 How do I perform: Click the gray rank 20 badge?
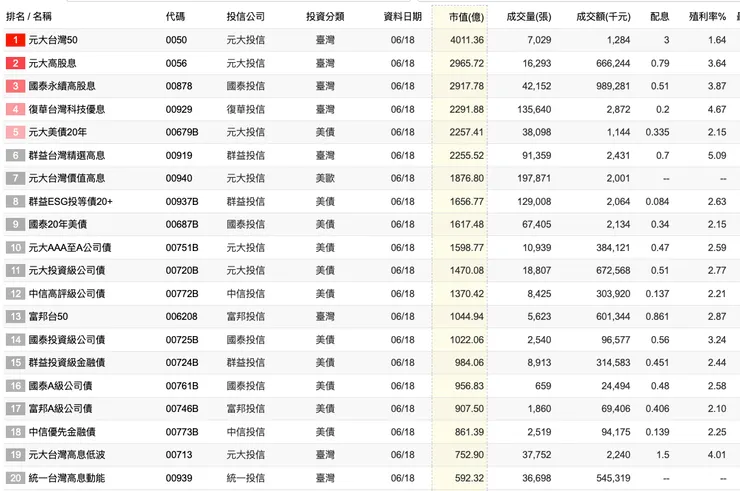pyautogui.click(x=15, y=478)
